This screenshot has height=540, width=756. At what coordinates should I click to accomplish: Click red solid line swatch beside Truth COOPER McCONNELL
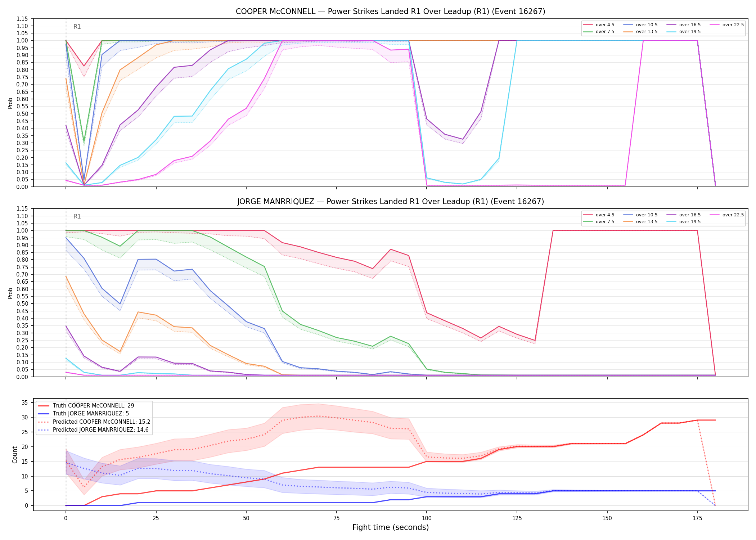point(44,406)
